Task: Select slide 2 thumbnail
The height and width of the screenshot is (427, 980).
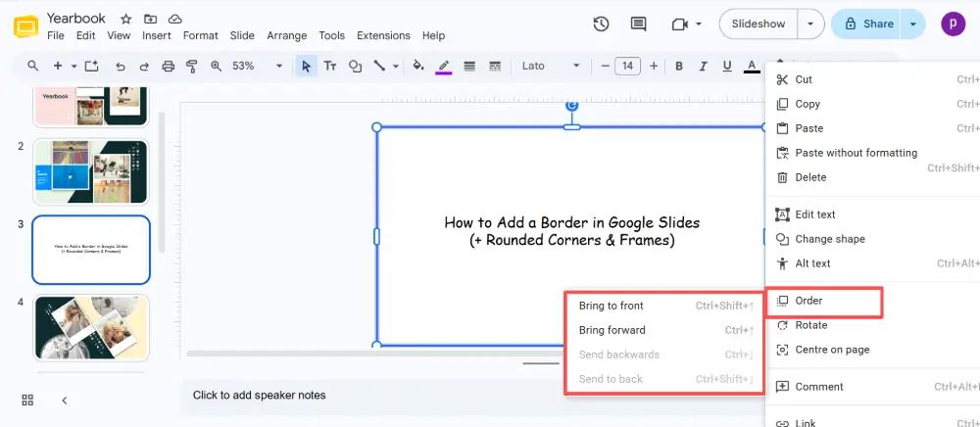Action: (x=91, y=171)
